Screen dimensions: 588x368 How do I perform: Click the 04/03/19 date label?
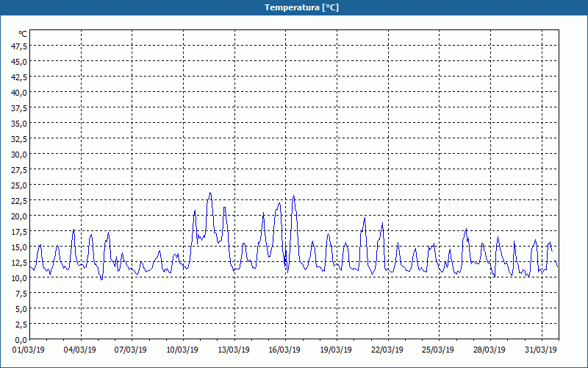tap(79, 350)
